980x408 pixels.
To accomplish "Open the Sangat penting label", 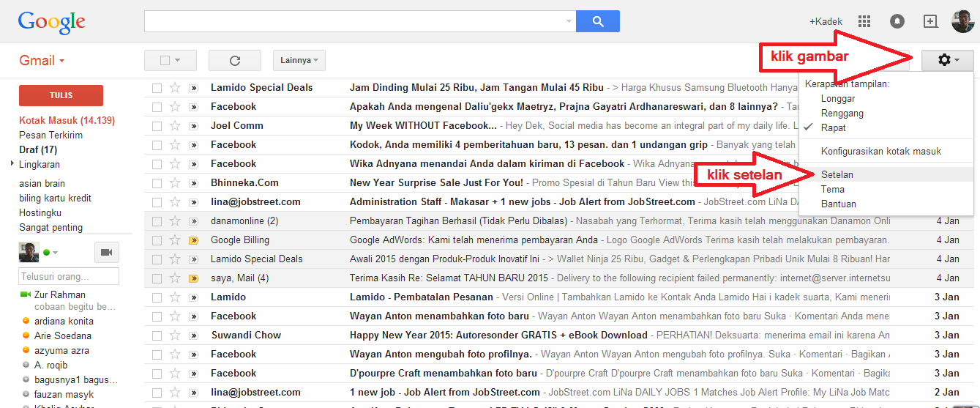I will pyautogui.click(x=51, y=228).
